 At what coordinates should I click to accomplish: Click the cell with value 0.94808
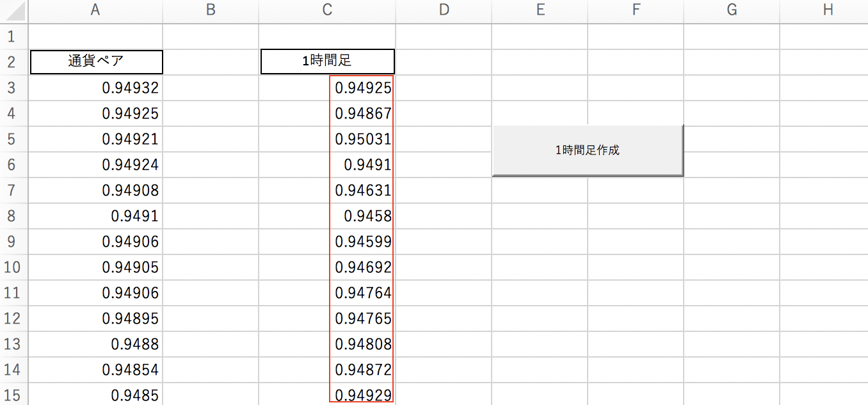point(327,344)
